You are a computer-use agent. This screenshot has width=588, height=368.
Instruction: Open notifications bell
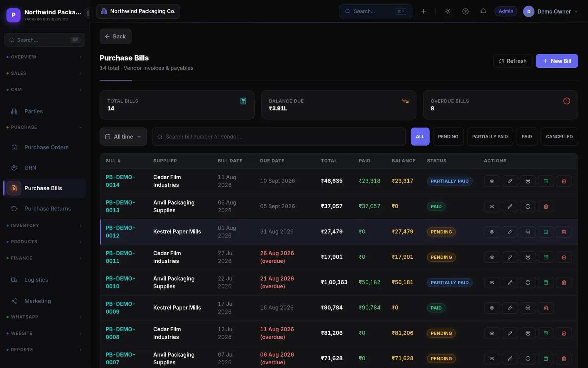(483, 11)
